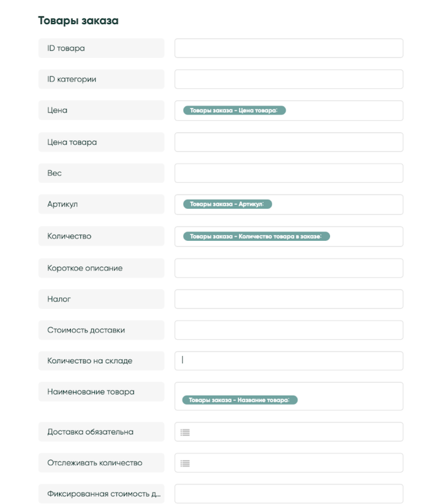
Task: Click empty area of Артикул field
Action: pos(337,204)
